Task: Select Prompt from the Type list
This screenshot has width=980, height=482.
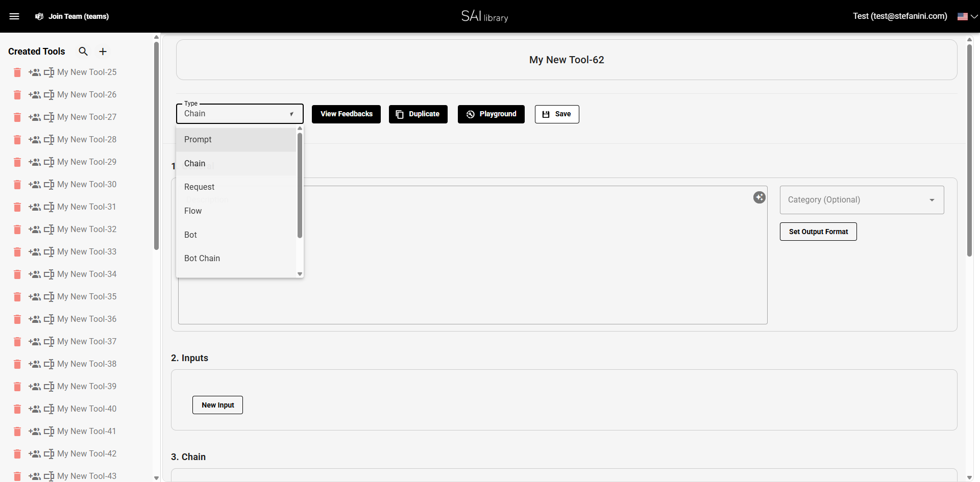Action: (x=198, y=139)
